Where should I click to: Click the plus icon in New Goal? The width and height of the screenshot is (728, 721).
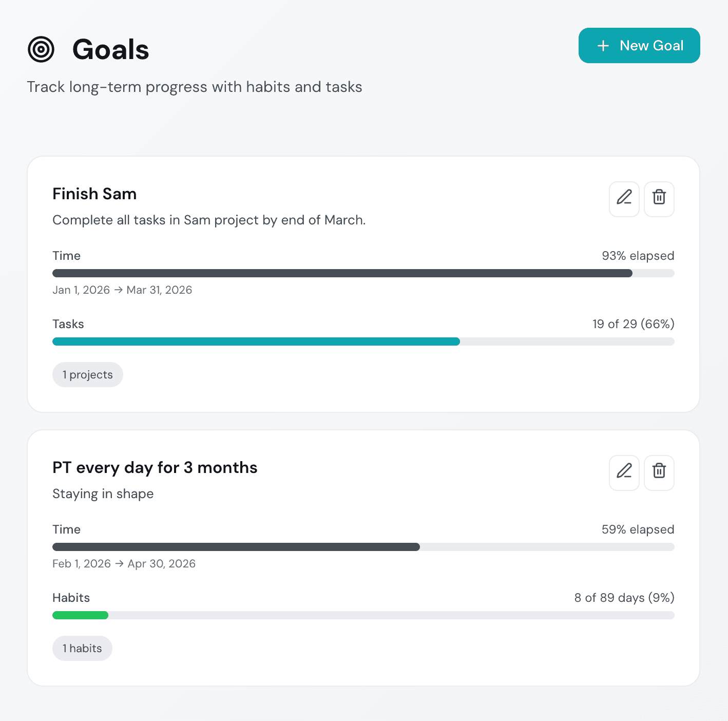603,46
